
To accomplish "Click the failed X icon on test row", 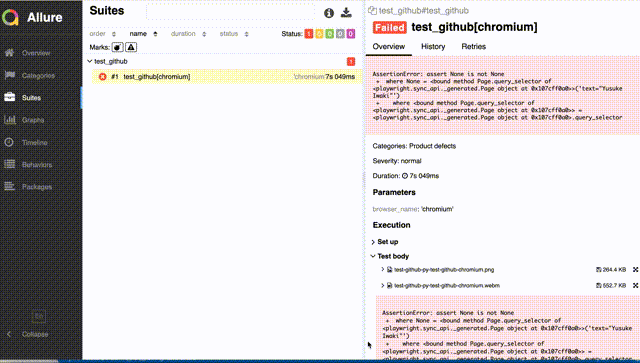I will pos(102,77).
